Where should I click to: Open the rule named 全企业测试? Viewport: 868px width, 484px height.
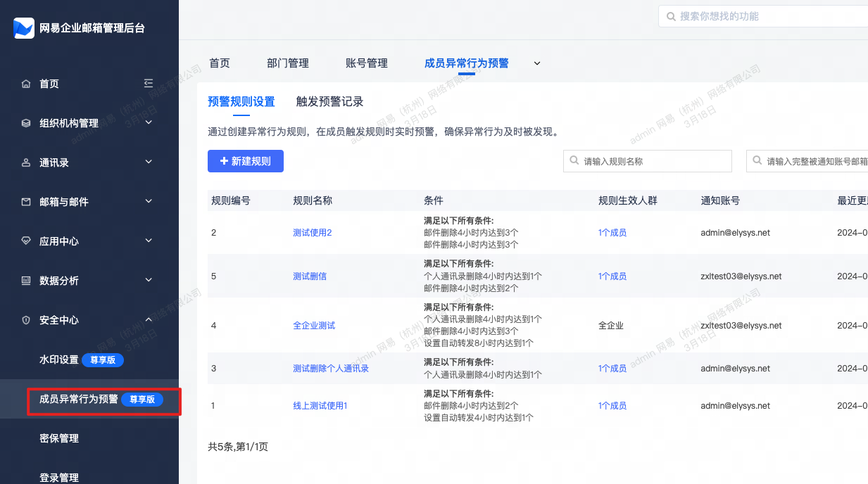[314, 326]
